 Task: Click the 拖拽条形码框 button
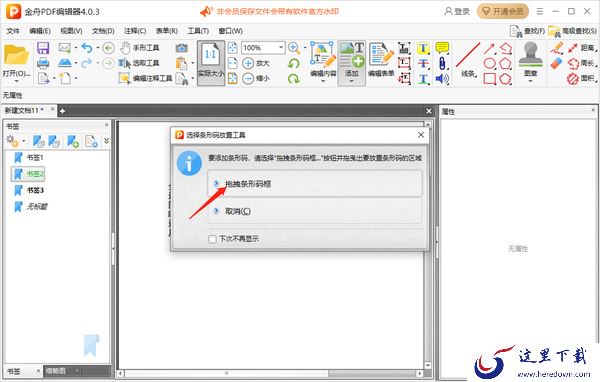point(315,184)
